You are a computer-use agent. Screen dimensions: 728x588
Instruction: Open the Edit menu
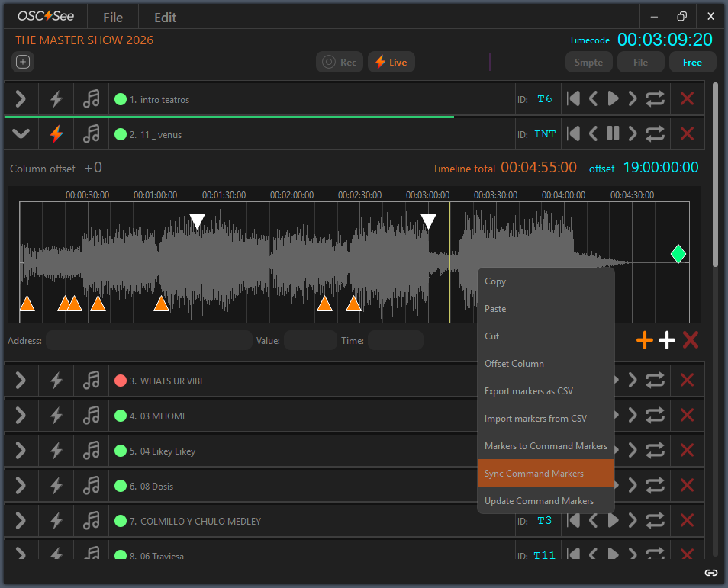pyautogui.click(x=166, y=18)
